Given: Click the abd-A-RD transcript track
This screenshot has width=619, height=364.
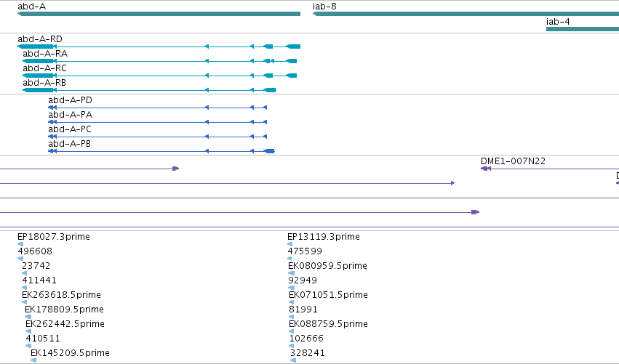Looking at the screenshot, I should [159, 46].
